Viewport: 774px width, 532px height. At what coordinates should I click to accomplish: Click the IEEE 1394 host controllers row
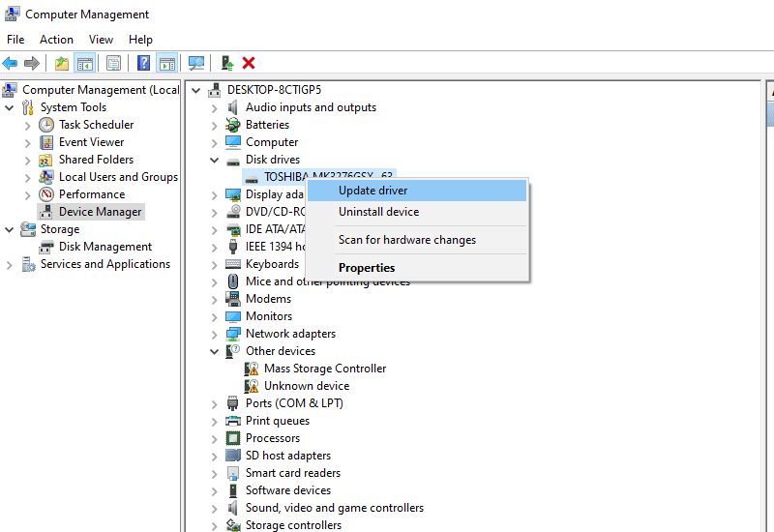click(x=276, y=247)
